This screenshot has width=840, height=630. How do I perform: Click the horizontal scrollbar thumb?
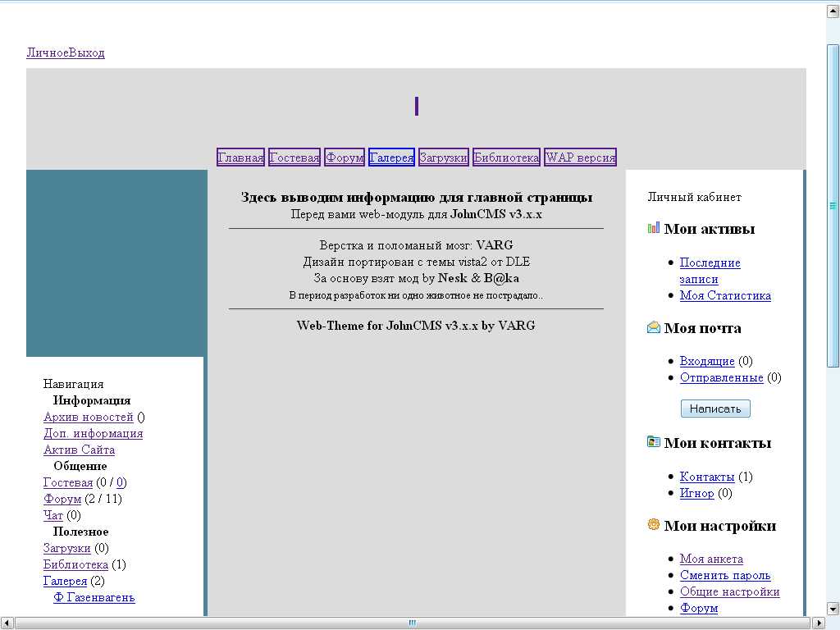pos(412,623)
